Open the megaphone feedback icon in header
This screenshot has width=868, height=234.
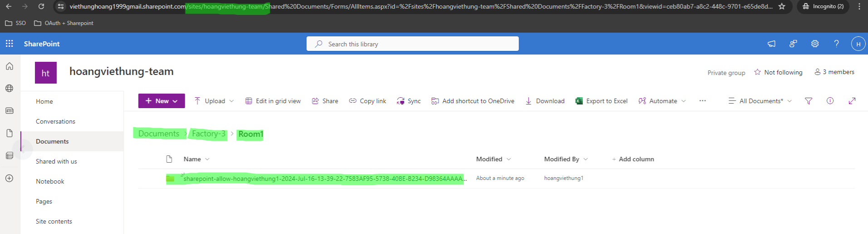point(771,44)
